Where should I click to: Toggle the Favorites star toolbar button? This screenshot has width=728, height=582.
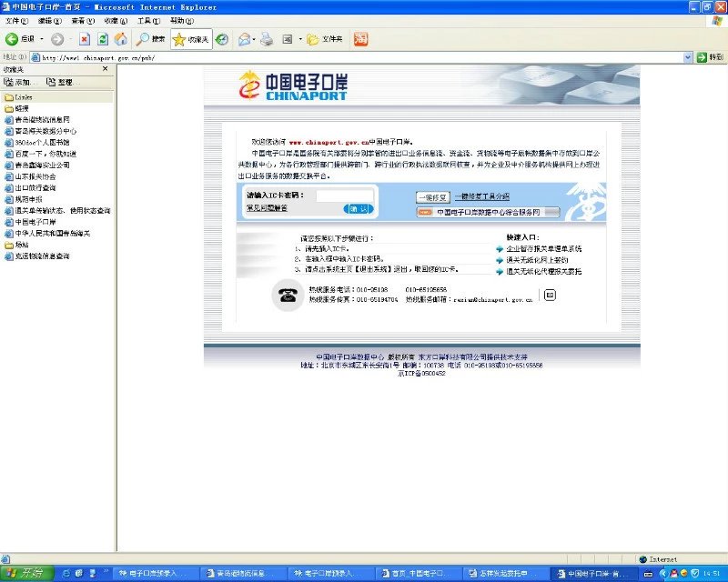tap(191, 39)
